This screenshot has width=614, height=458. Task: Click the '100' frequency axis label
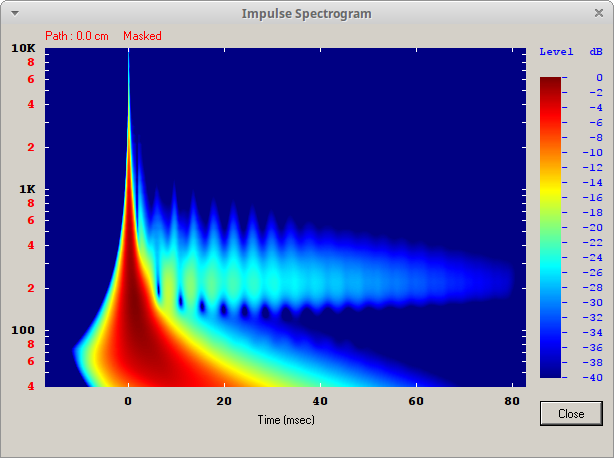pos(23,330)
